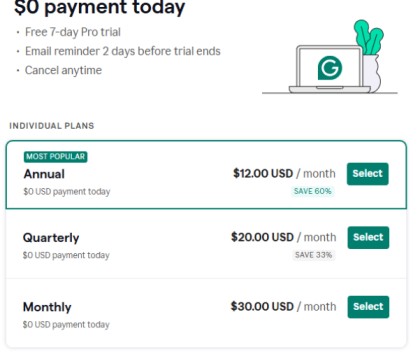The width and height of the screenshot is (420, 361).
Task: Click the $30.00 USD / month price
Action: pyautogui.click(x=283, y=307)
